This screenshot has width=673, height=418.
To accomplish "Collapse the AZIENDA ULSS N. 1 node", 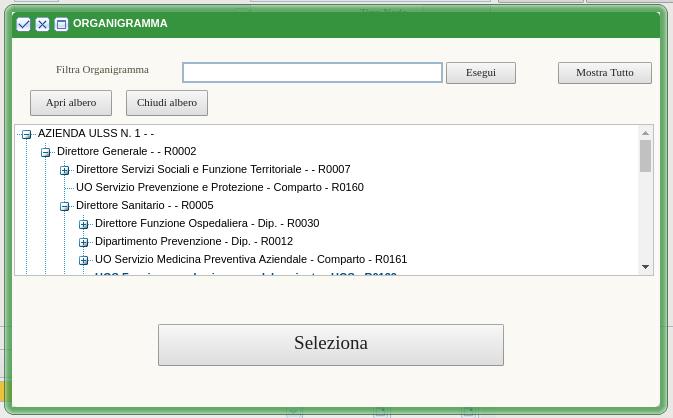I will [27, 134].
